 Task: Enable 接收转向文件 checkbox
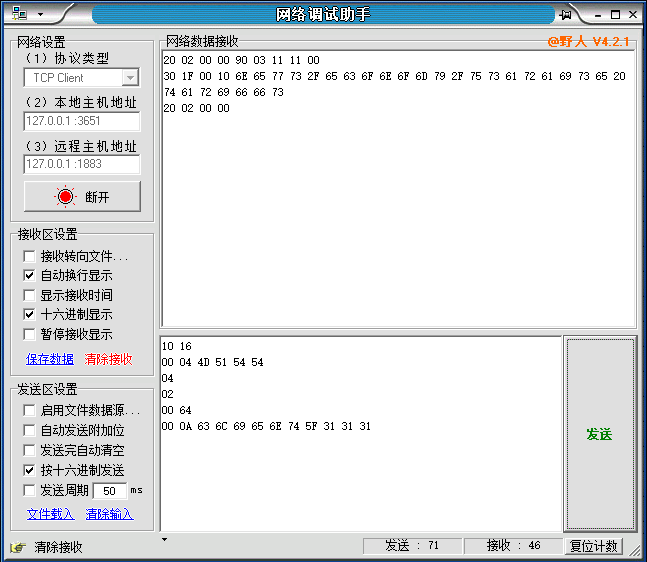tap(29, 256)
